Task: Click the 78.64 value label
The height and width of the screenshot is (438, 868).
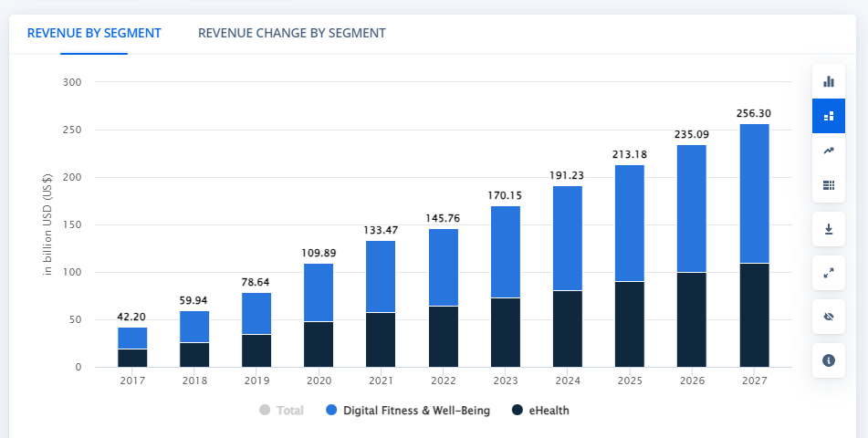Action: 256,282
